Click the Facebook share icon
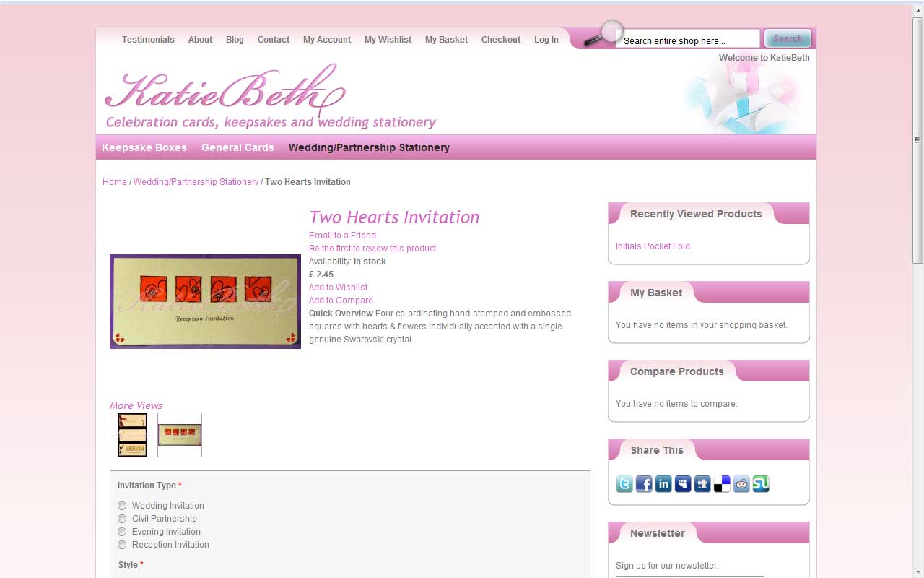This screenshot has width=924, height=578. pos(644,484)
